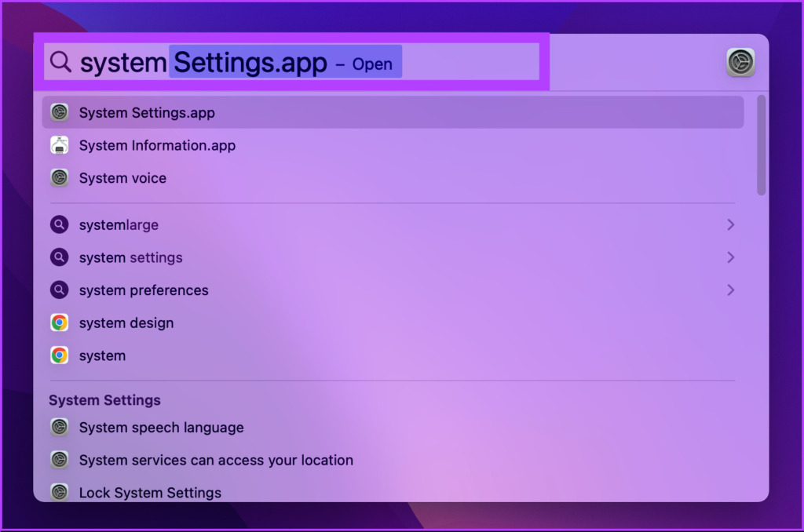
Task: Click gear icon beside System speech language
Action: (x=60, y=427)
